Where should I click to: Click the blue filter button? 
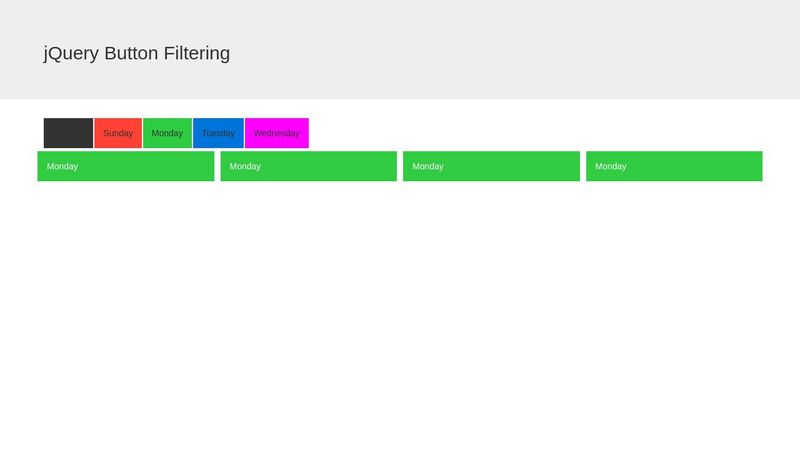[x=218, y=133]
